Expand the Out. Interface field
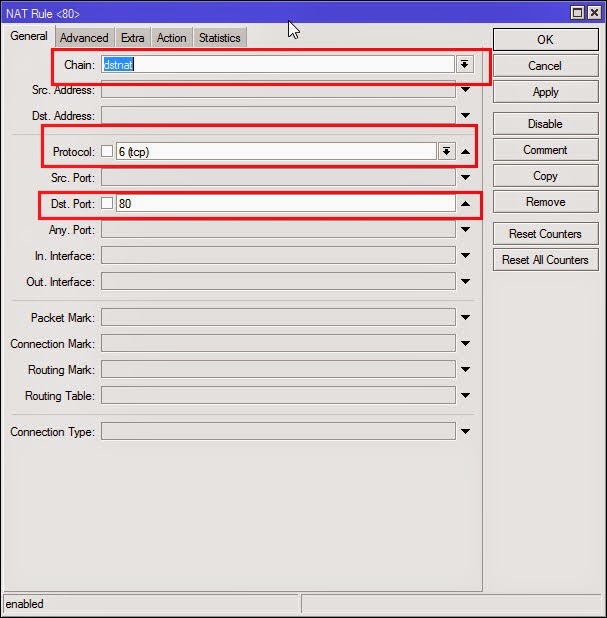607x618 pixels. pyautogui.click(x=465, y=281)
